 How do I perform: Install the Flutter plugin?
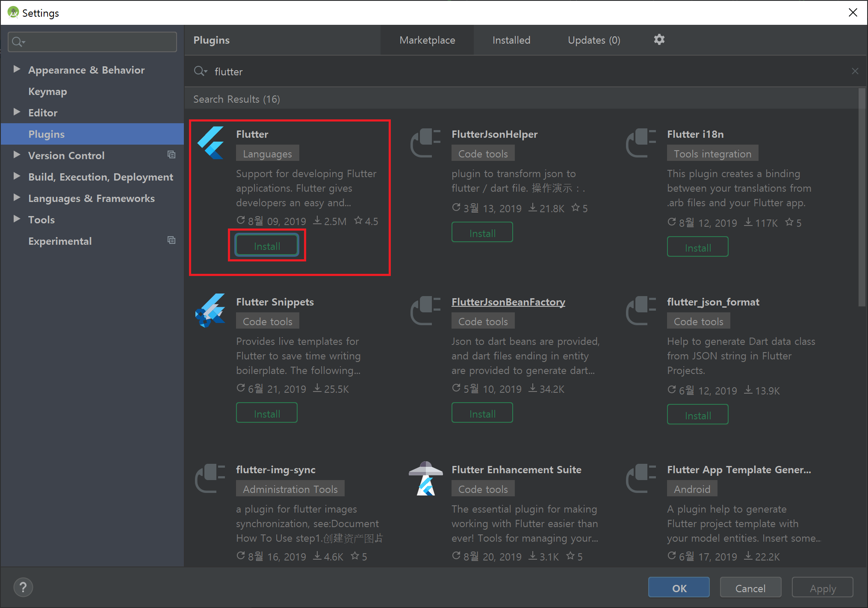click(x=267, y=246)
